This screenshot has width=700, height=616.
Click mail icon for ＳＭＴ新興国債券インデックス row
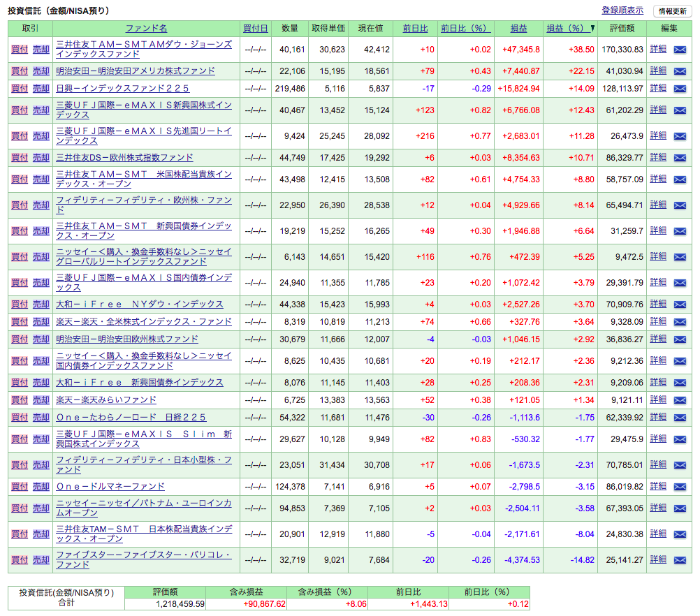point(680,231)
